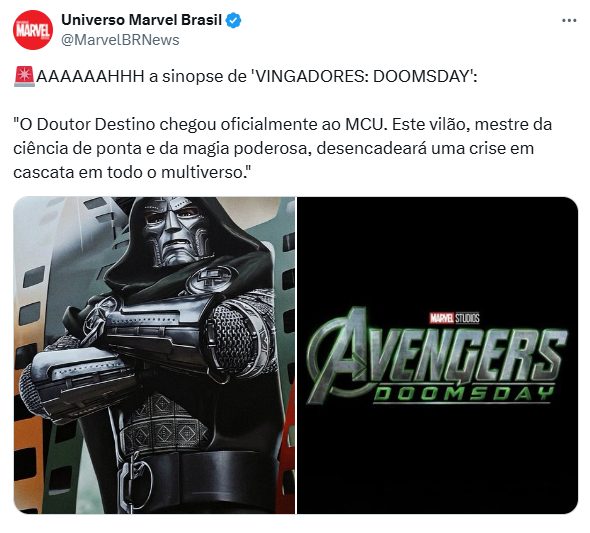Viewport: 590px width, 533px height.
Task: Open the Universo Marvel Brasil profile name
Action: 141,20
